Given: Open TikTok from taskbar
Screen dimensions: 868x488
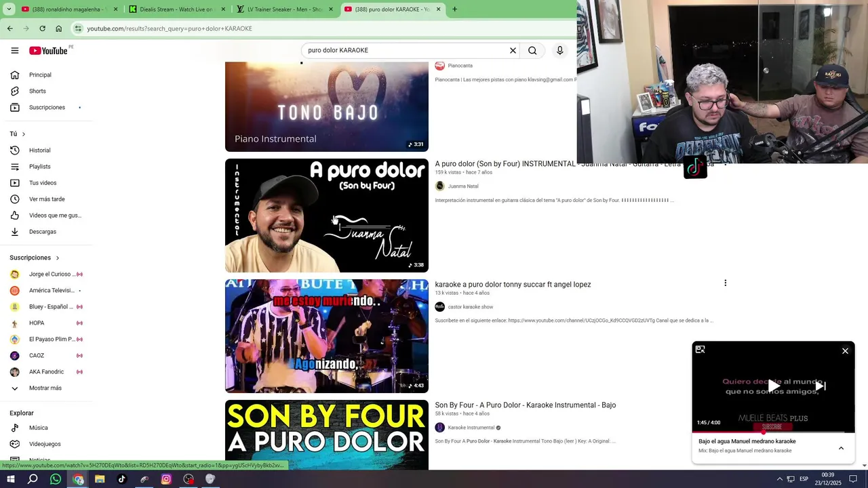Looking at the screenshot, I should (x=122, y=479).
